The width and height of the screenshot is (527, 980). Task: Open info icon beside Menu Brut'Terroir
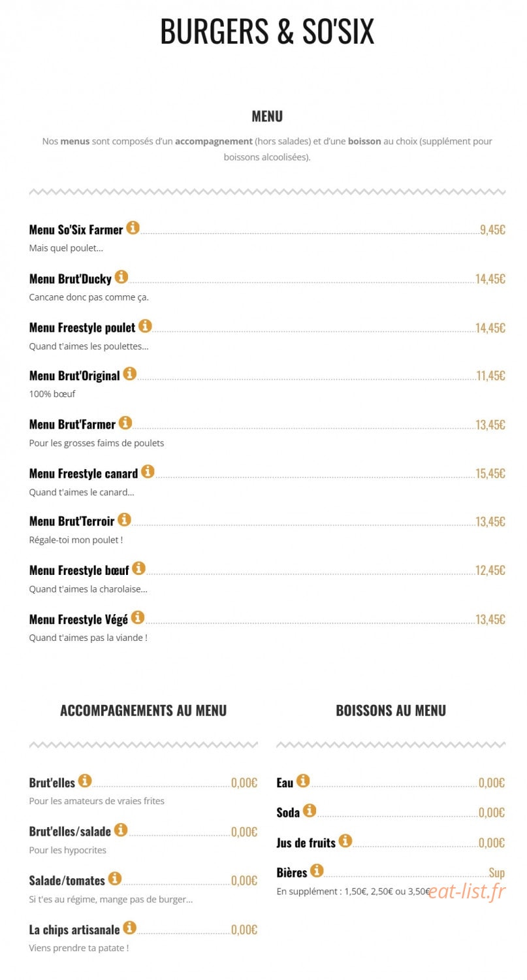point(124,519)
